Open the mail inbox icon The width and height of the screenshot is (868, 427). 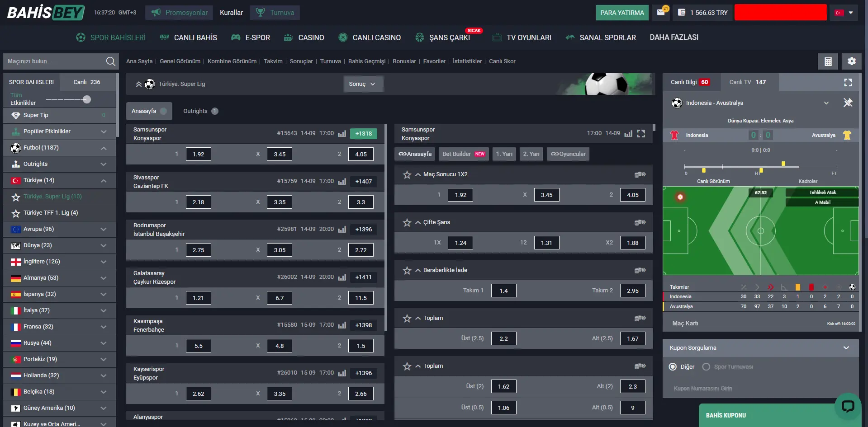coord(661,13)
